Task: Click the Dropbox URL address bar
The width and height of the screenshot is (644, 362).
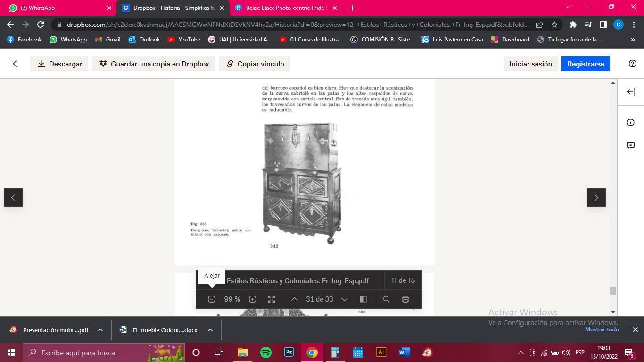Action: (297, 25)
